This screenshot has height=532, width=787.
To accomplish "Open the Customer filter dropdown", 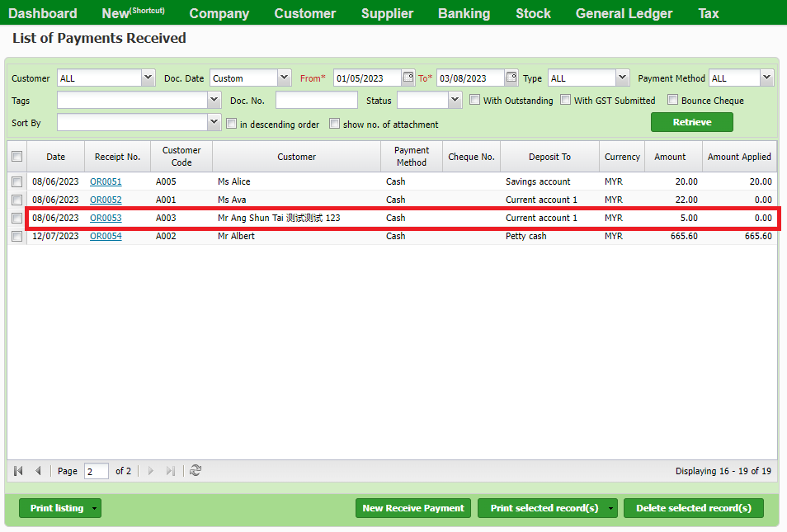I will [x=148, y=77].
